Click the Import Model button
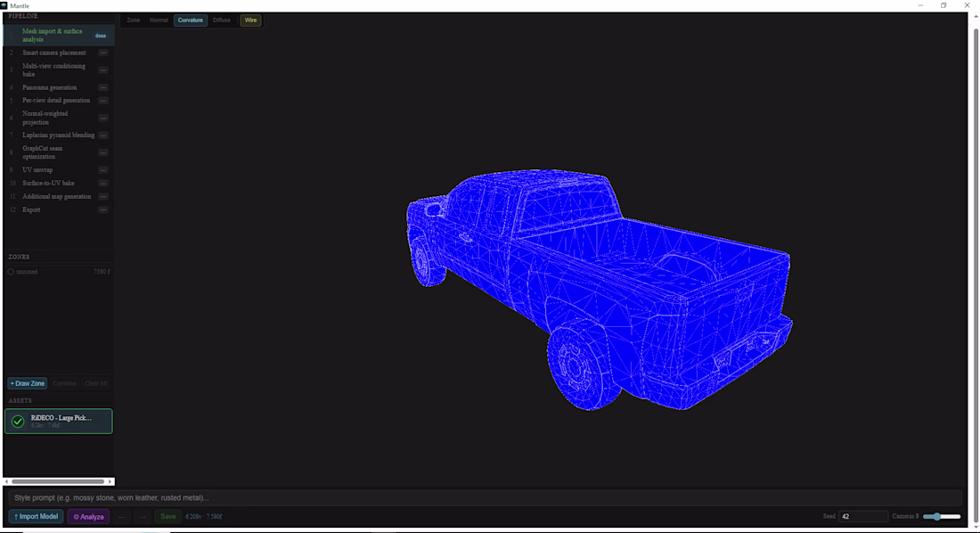Screen dimensions: 980x533 pyautogui.click(x=36, y=517)
